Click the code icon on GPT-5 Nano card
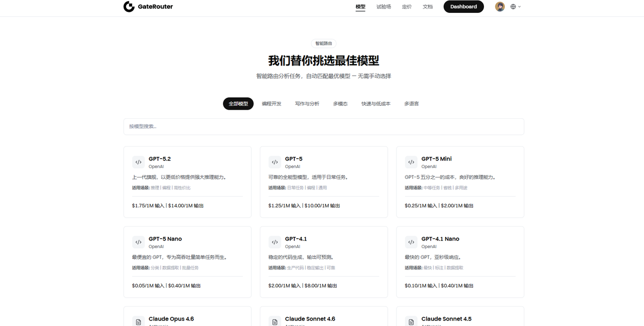644x326 pixels. pyautogui.click(x=139, y=242)
